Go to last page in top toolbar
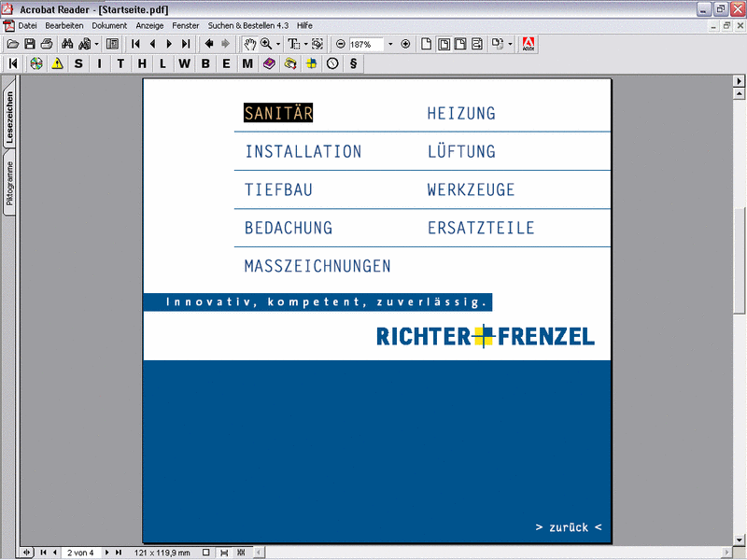This screenshot has height=560, width=747. (186, 44)
